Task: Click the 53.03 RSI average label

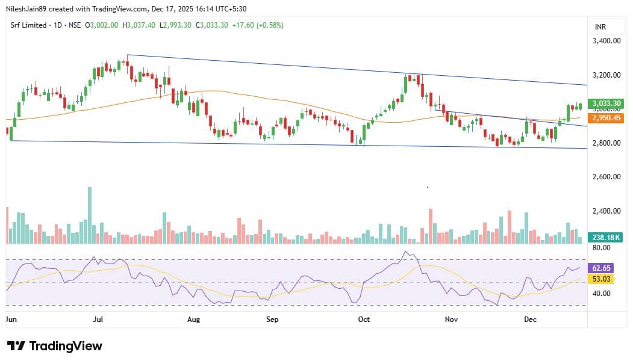Action: pos(601,279)
